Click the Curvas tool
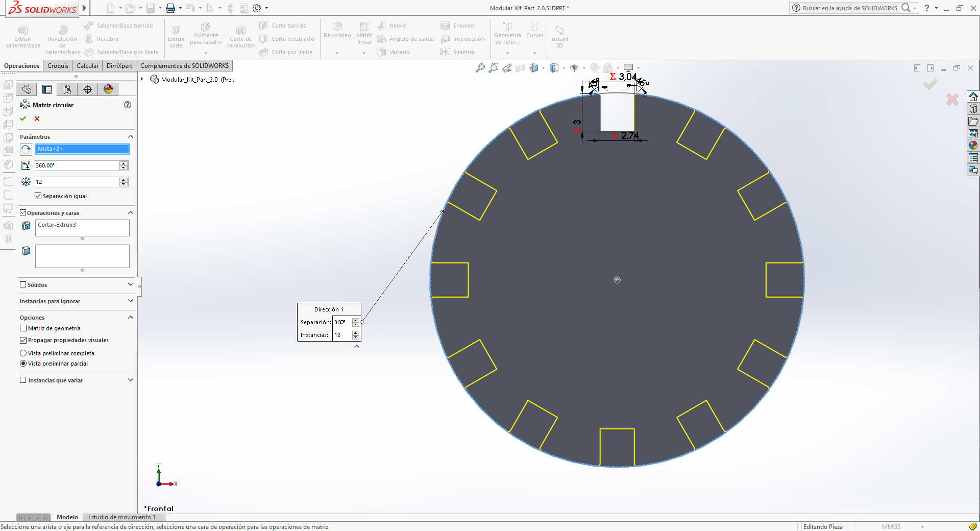This screenshot has height=531, width=980. pos(534,30)
